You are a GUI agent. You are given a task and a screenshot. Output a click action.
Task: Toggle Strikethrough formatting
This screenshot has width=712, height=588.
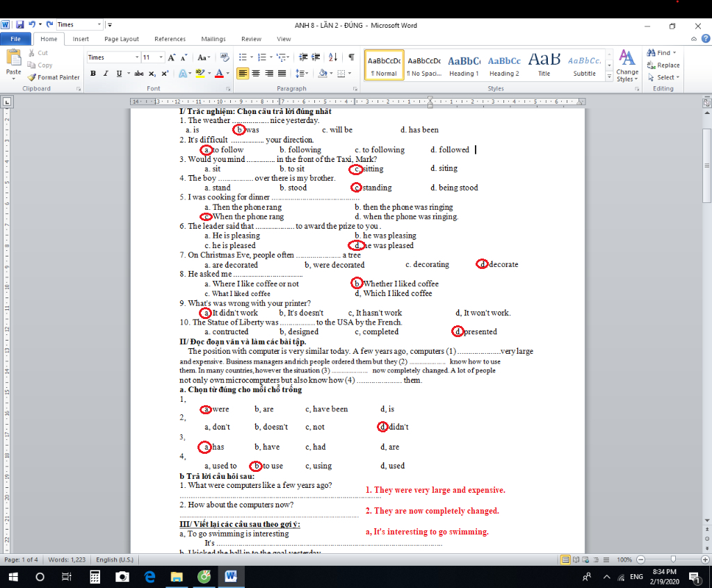(x=139, y=74)
